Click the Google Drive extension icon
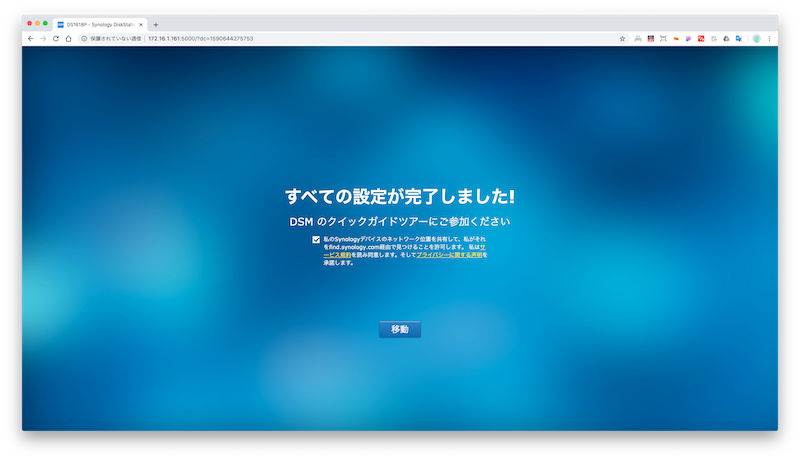Image resolution: width=800 pixels, height=460 pixels. 726,39
